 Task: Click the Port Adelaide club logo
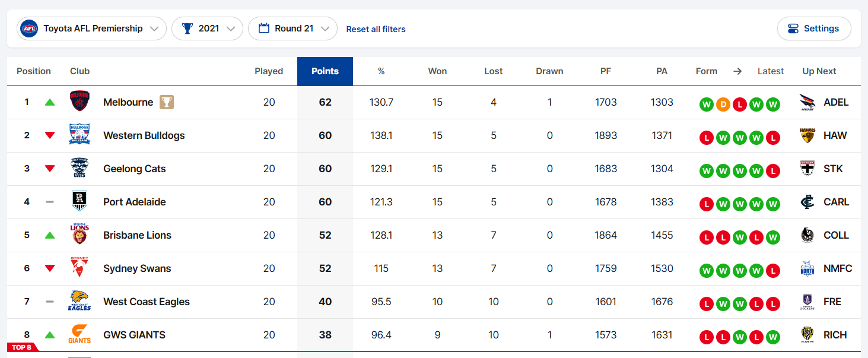(80, 202)
